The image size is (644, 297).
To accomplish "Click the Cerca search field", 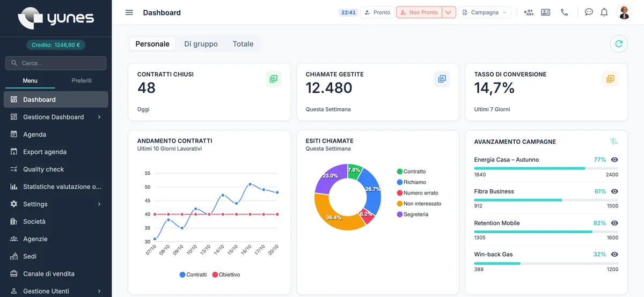I will [56, 63].
